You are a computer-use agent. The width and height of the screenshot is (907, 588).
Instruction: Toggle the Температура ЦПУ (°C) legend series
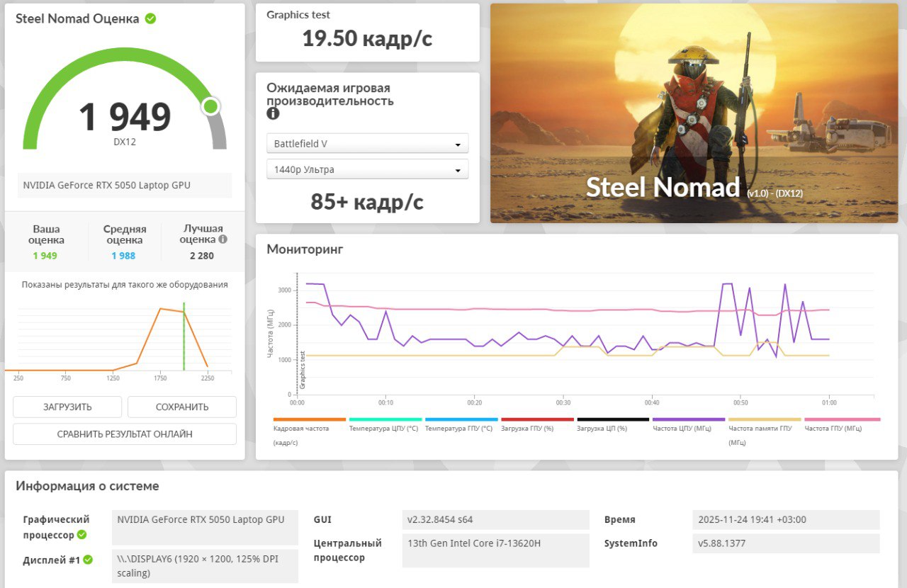[385, 424]
